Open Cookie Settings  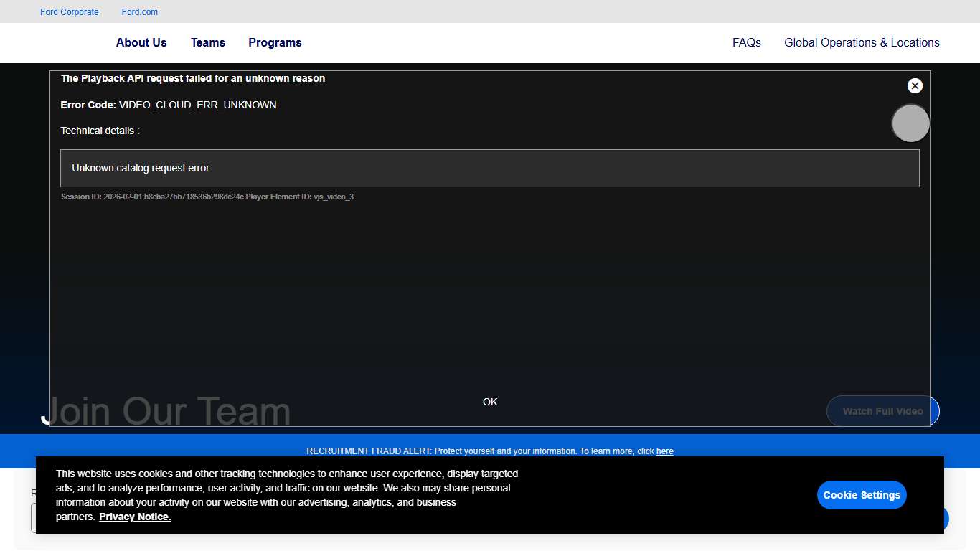coord(862,495)
